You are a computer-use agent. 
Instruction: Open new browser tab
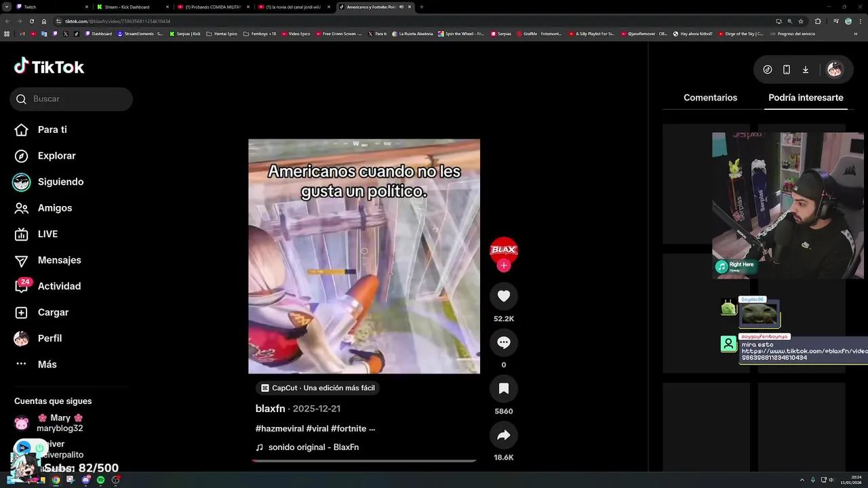click(422, 7)
